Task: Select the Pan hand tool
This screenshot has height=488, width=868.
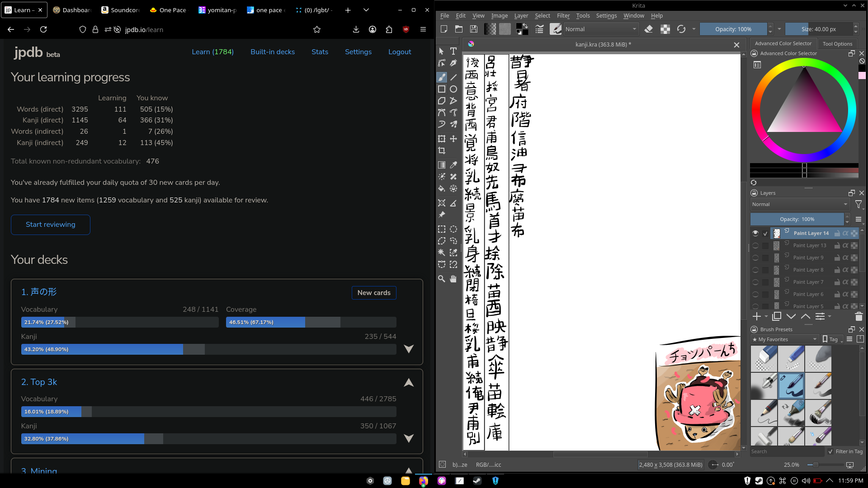Action: (453, 279)
